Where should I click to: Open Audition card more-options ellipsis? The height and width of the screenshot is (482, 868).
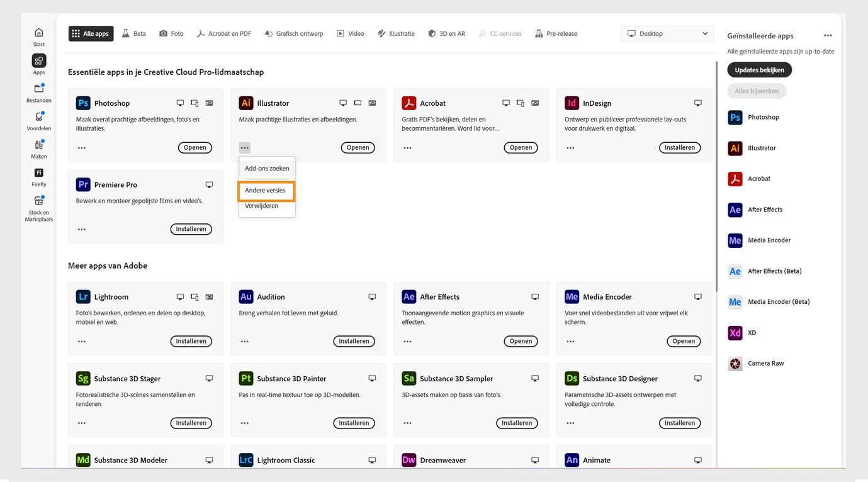pos(245,342)
